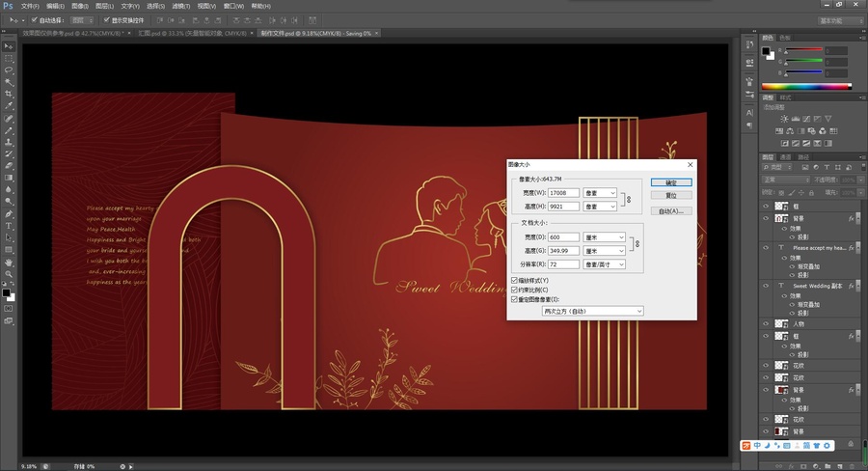
Task: Select the Horizontal Type tool
Action: (x=9, y=226)
